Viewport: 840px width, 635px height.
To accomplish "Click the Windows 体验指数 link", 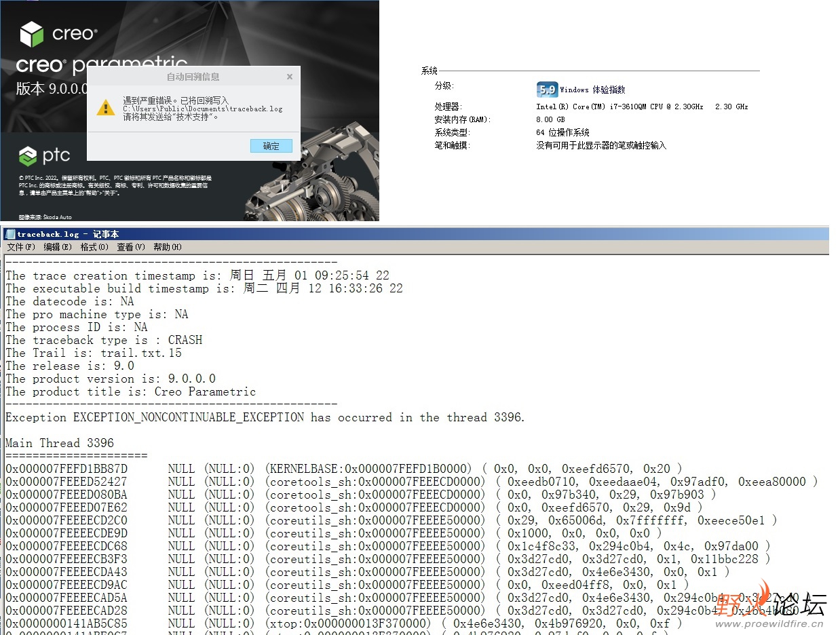I will coord(592,90).
